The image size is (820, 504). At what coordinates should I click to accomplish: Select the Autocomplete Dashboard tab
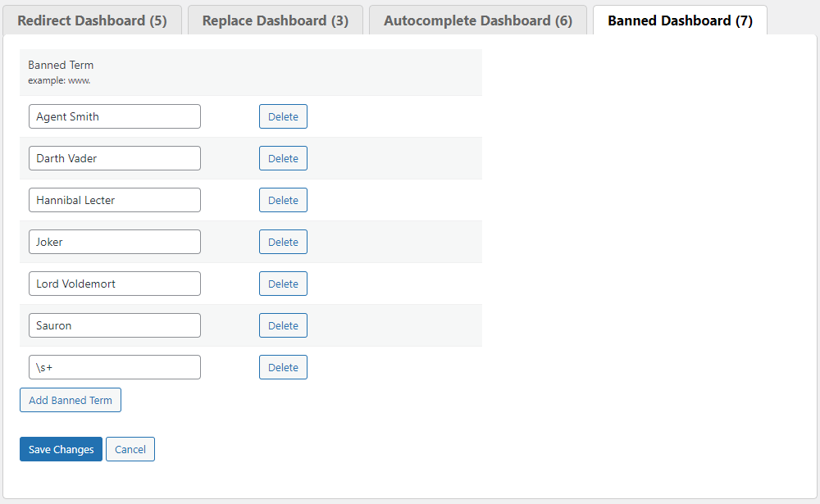477,20
